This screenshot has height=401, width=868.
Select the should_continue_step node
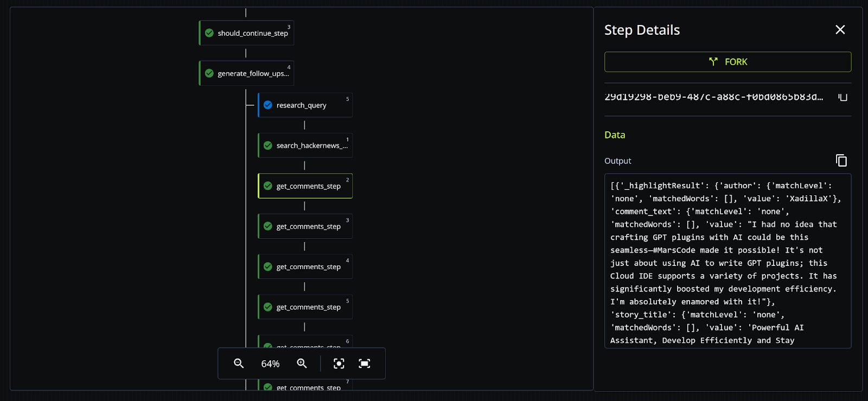246,33
